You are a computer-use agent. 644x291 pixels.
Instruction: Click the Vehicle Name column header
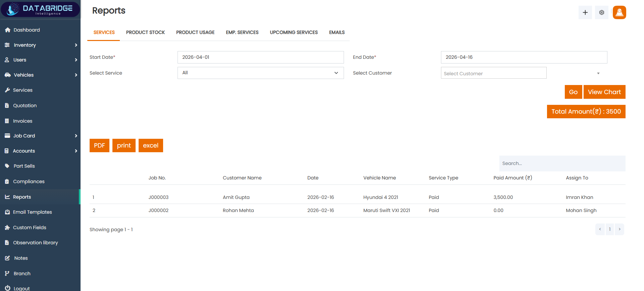tap(380, 178)
